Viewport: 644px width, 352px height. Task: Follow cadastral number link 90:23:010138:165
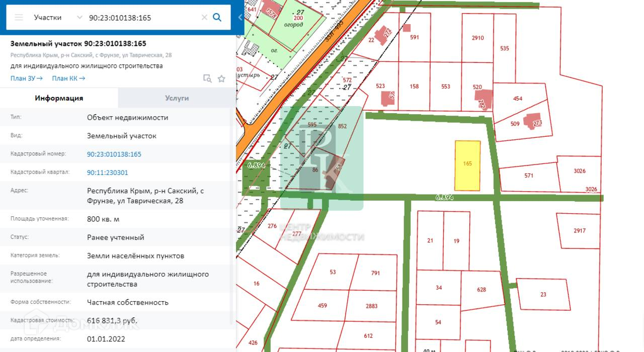point(114,154)
